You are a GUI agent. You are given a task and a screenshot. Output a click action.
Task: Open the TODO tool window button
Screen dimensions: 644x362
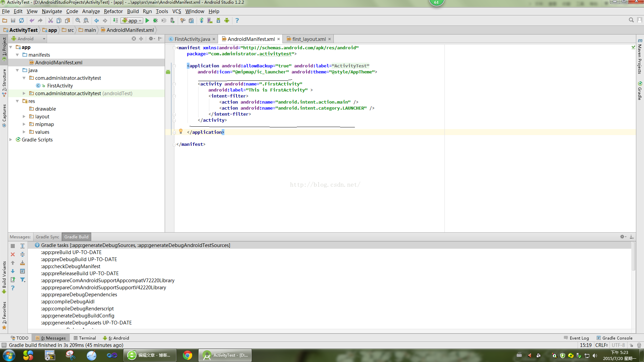pos(19,338)
